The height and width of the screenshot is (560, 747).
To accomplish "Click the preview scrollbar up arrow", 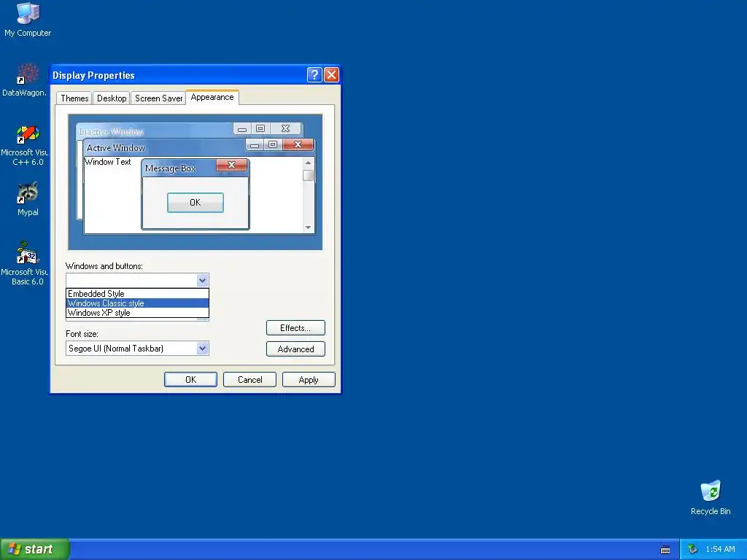I will coord(309,163).
